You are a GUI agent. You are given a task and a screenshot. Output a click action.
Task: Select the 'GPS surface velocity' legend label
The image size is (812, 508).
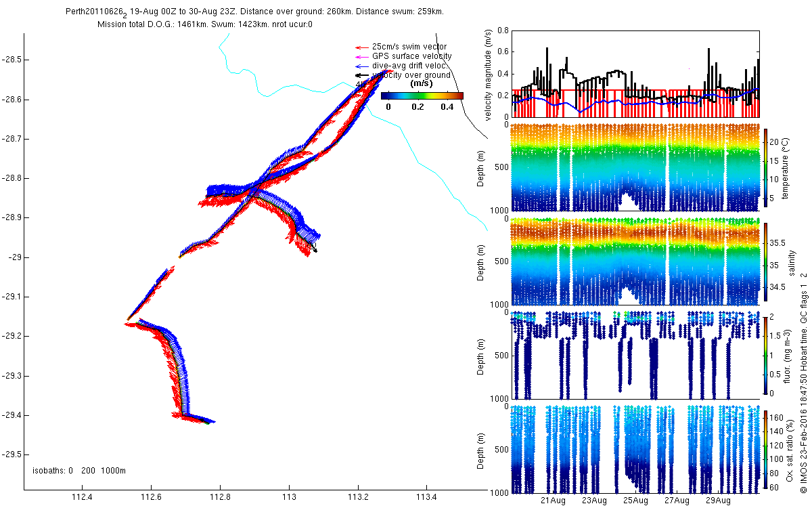coord(412,56)
